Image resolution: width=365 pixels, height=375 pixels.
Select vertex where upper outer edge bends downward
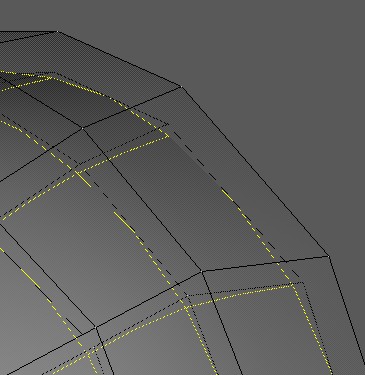(x=181, y=87)
